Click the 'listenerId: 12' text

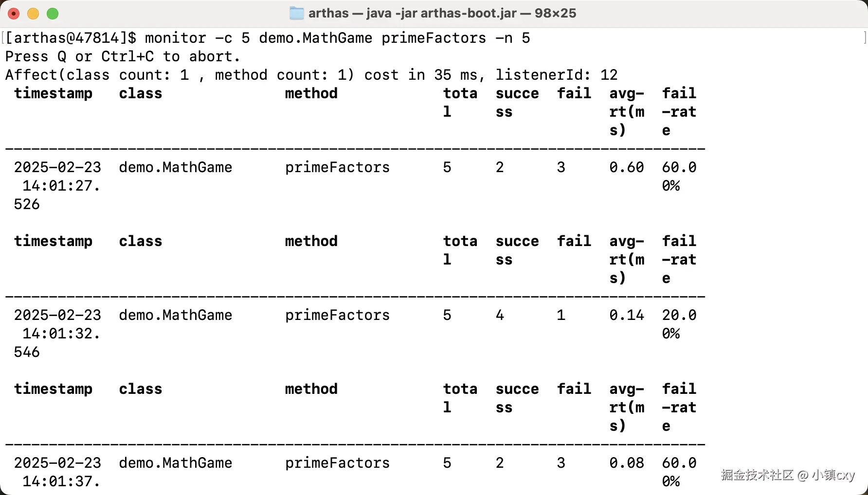tap(556, 75)
